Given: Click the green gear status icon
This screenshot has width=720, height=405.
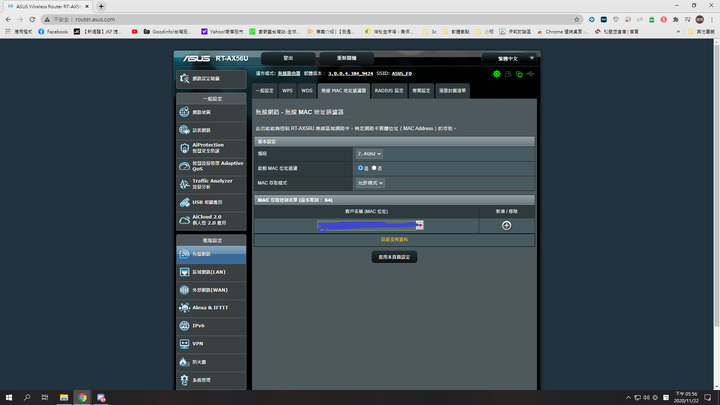Looking at the screenshot, I should click(x=496, y=74).
